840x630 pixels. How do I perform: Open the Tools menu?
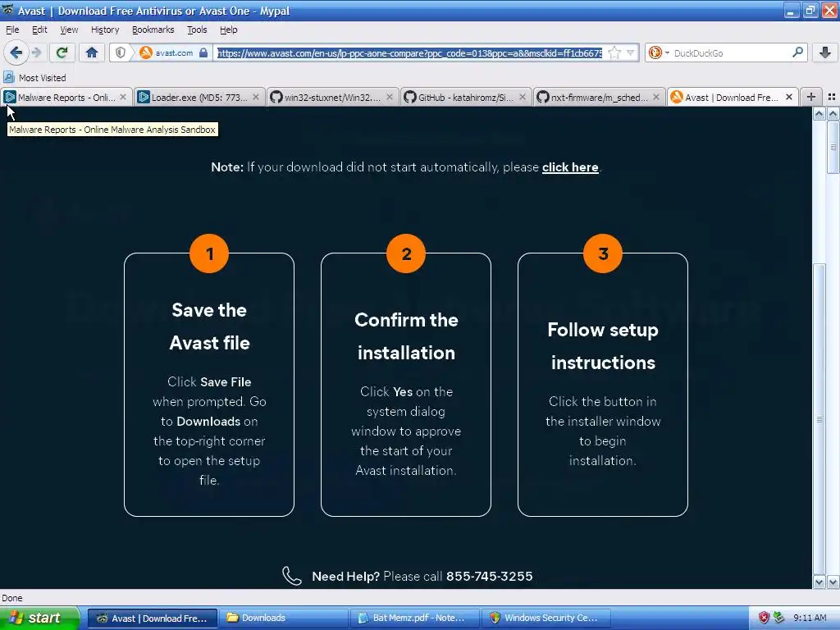click(197, 30)
